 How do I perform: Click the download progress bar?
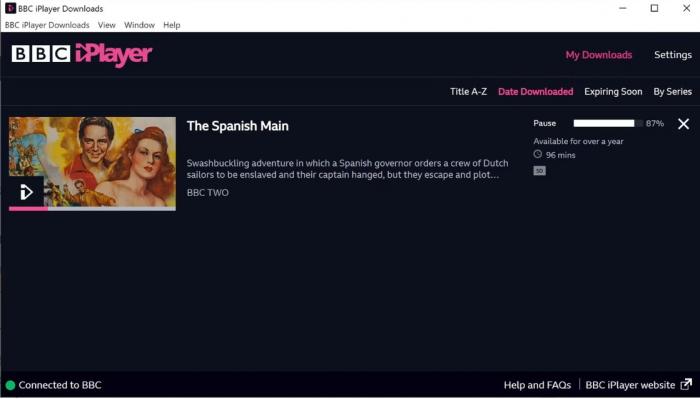pyautogui.click(x=608, y=123)
